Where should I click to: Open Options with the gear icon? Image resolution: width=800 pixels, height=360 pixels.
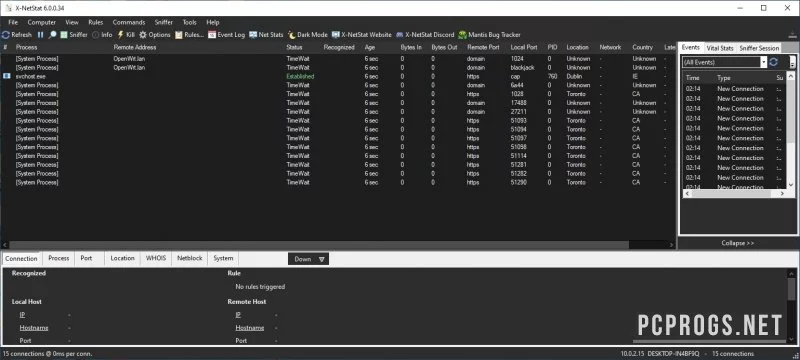(143, 35)
